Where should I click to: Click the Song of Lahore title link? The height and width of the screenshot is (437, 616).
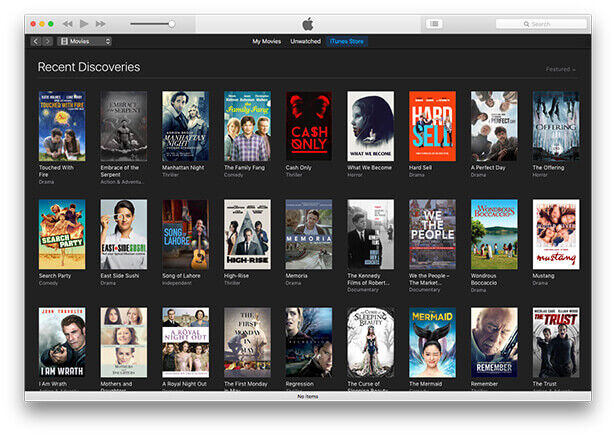[x=181, y=276]
